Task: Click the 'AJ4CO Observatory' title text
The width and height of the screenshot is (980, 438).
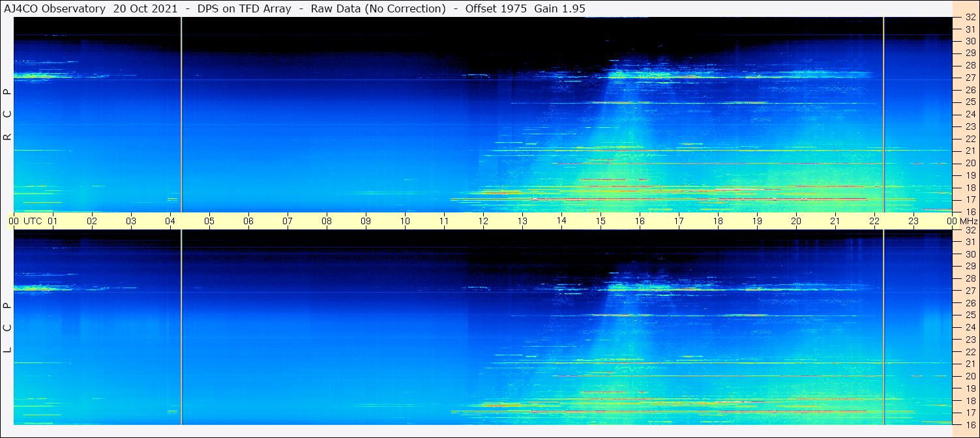Action: click(54, 8)
